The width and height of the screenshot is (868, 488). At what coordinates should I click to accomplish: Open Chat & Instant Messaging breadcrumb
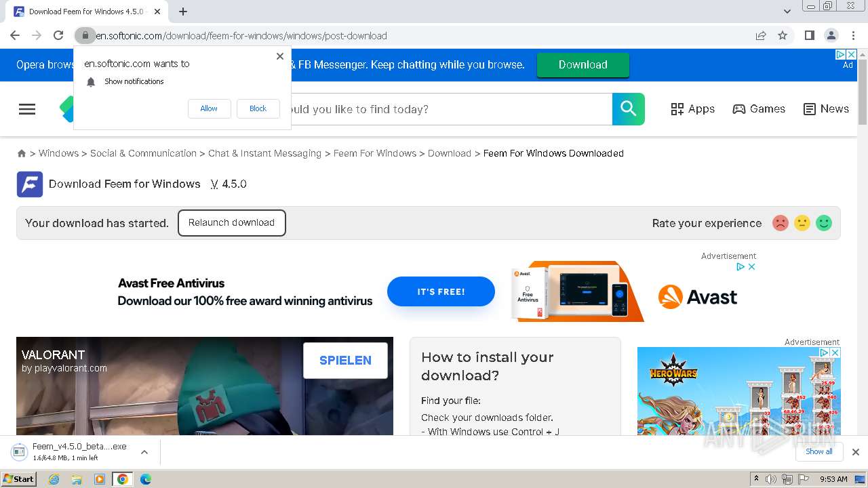pos(264,153)
